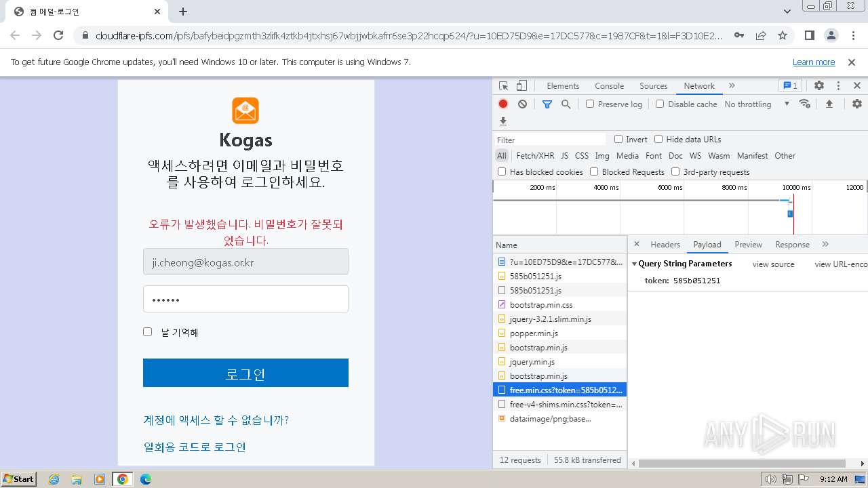Toggle the device toolbar icon
Image resolution: width=868 pixels, height=488 pixels.
click(521, 86)
